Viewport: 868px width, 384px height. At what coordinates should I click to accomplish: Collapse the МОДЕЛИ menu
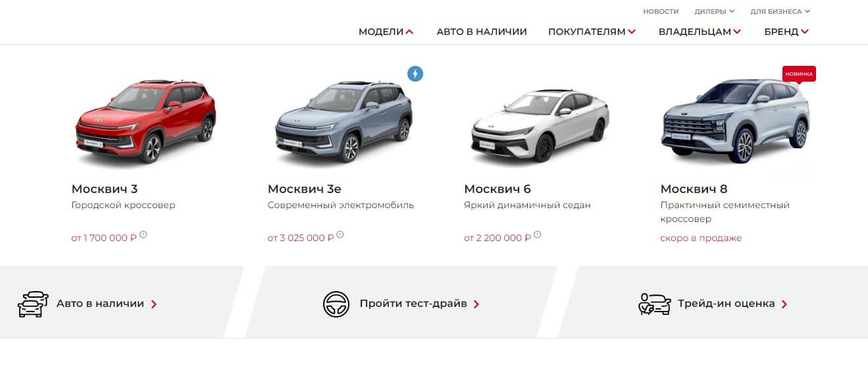pyautogui.click(x=386, y=32)
